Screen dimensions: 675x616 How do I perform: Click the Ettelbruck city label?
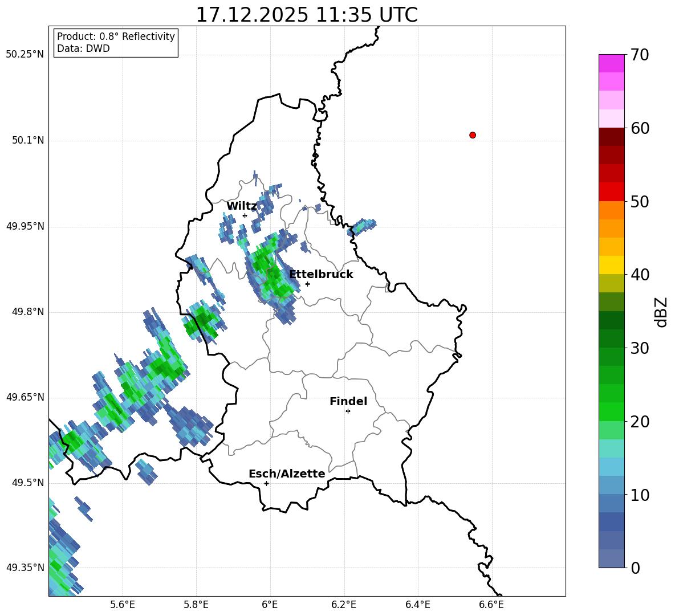321,274
